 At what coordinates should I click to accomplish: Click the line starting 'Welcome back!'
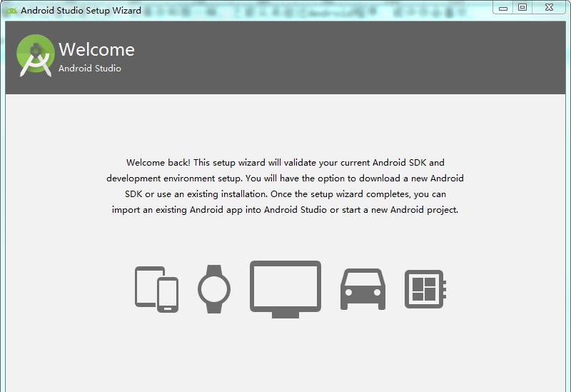pyautogui.click(x=285, y=163)
